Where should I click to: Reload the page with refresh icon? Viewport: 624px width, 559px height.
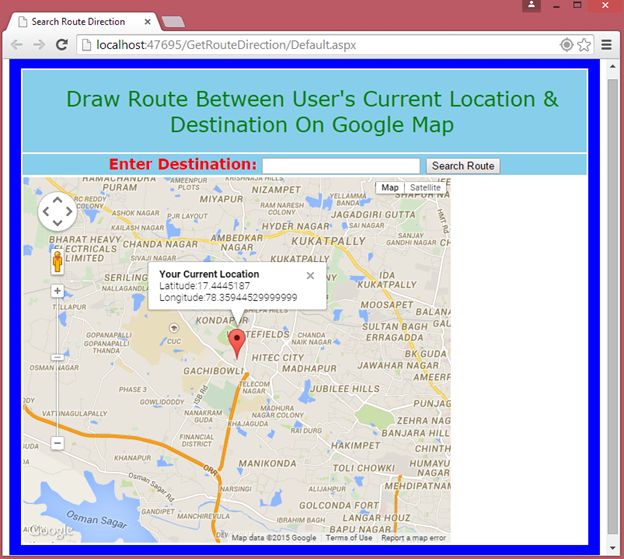pyautogui.click(x=62, y=45)
